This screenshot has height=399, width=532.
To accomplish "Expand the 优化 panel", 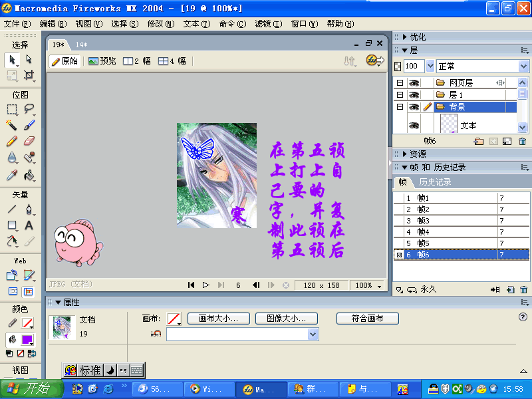I will [404, 37].
